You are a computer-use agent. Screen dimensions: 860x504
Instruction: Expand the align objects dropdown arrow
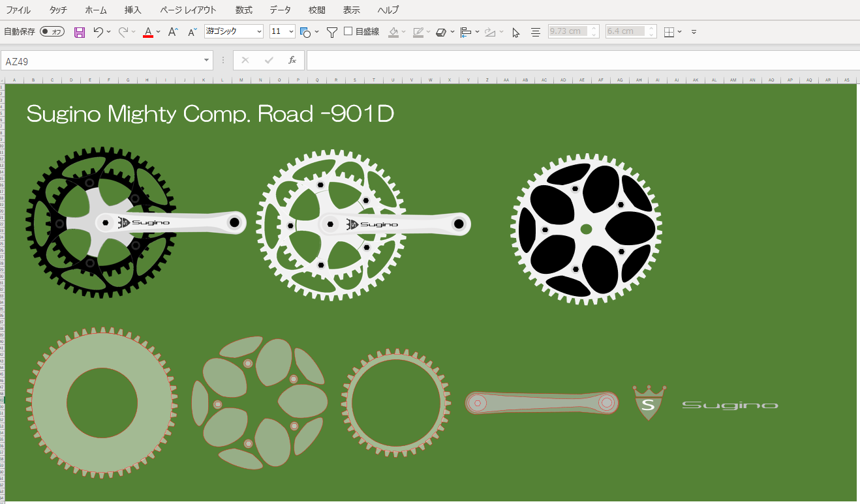tap(478, 31)
